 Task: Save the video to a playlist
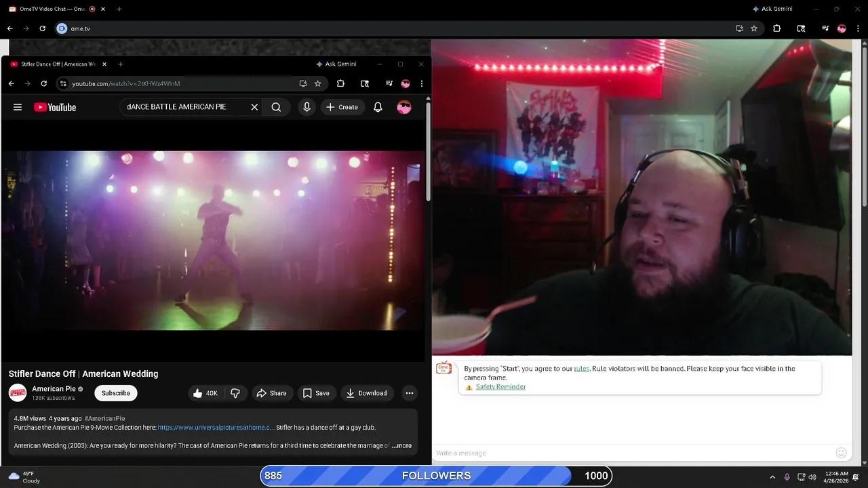316,393
